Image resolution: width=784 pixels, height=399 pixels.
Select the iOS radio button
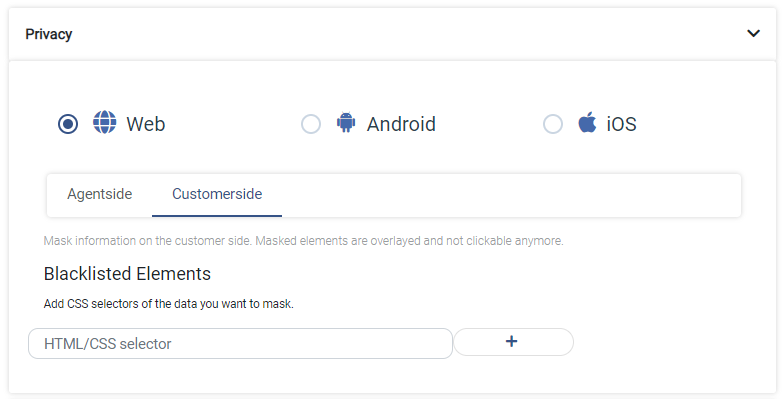553,124
